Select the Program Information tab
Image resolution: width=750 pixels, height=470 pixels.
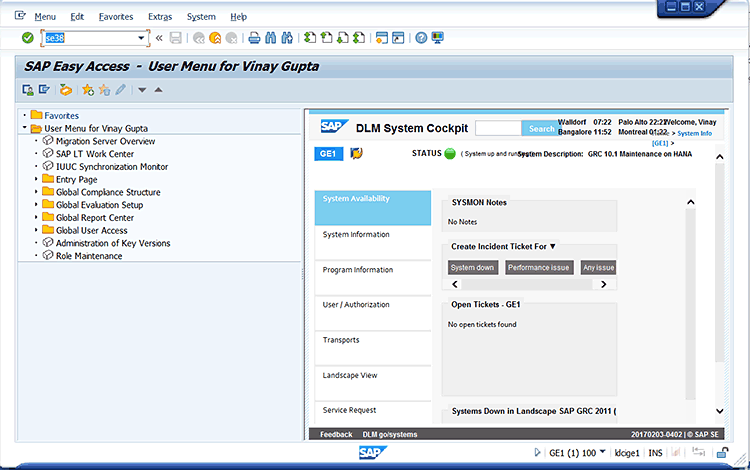point(373,278)
